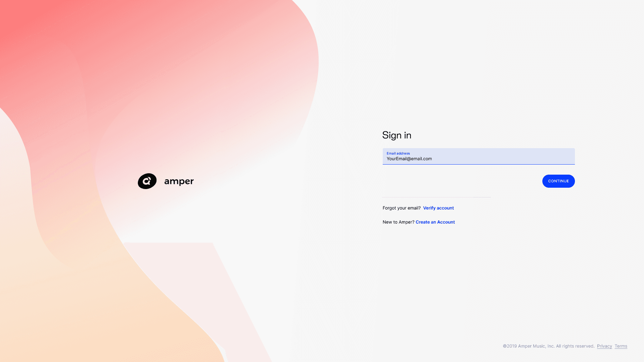This screenshot has width=644, height=362.
Task: Focus the Email address input field
Action: (x=478, y=156)
